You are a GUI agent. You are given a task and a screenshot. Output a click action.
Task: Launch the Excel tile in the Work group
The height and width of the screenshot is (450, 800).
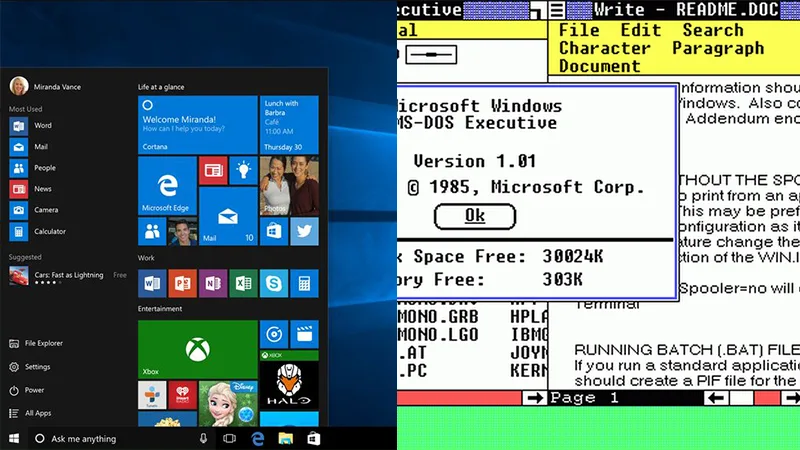click(243, 283)
